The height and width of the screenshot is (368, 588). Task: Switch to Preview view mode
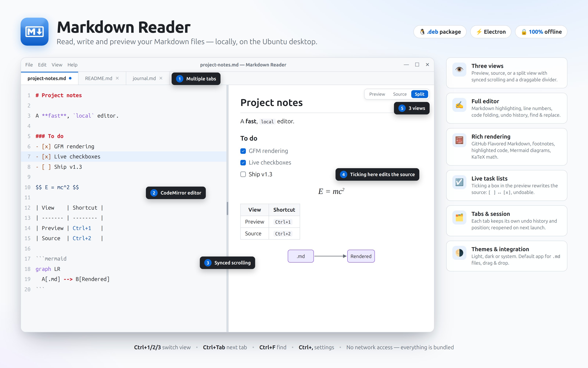(x=377, y=94)
